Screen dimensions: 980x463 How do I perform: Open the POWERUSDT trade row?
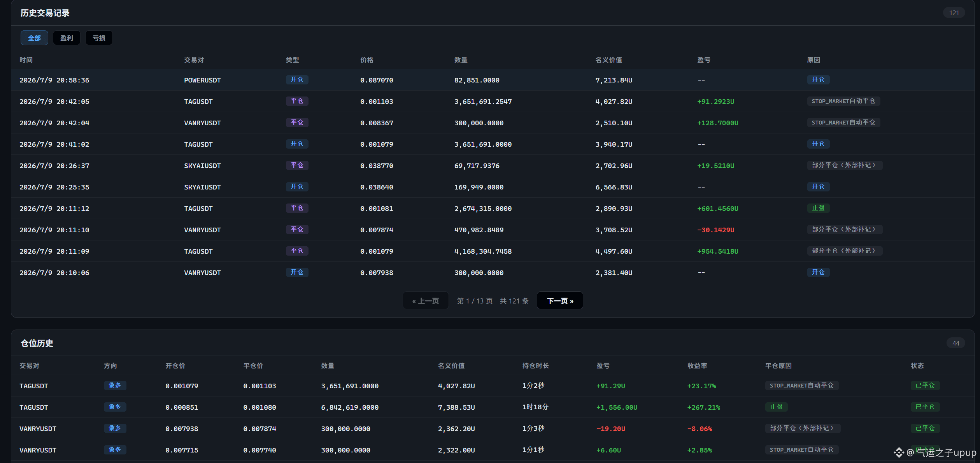coord(493,80)
